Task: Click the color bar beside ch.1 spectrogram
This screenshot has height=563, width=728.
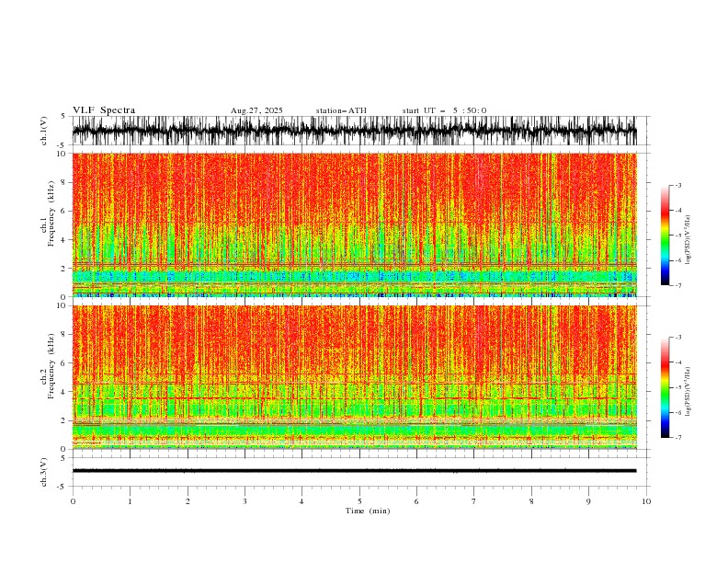Action: pos(665,236)
